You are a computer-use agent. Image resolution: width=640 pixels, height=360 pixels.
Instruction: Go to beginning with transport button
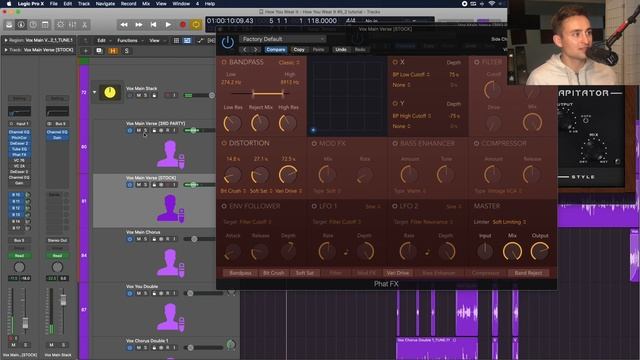(153, 25)
